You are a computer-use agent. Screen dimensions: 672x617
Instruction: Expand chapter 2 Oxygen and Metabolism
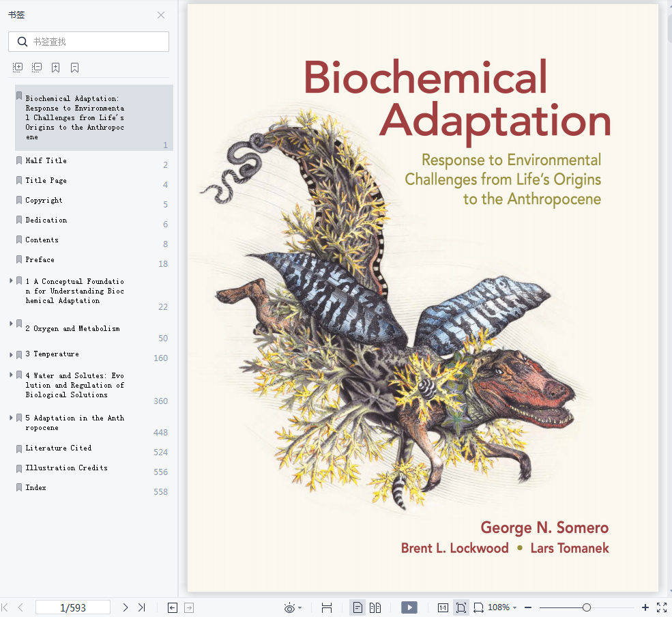(x=11, y=324)
